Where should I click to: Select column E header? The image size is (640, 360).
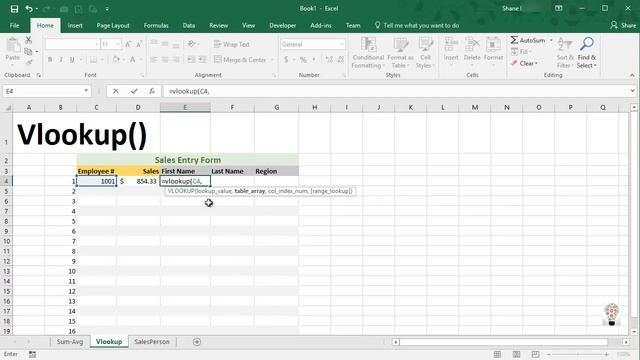pyautogui.click(x=185, y=107)
